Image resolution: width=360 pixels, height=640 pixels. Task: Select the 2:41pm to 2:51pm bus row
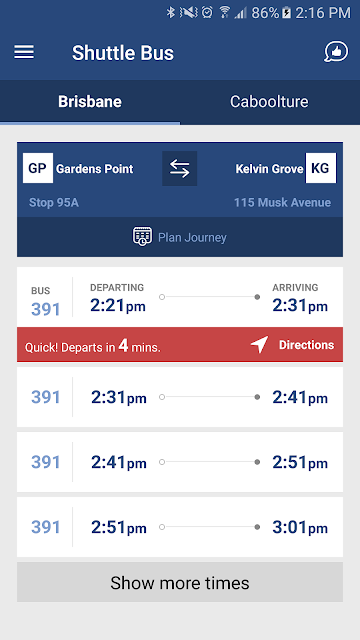180,462
